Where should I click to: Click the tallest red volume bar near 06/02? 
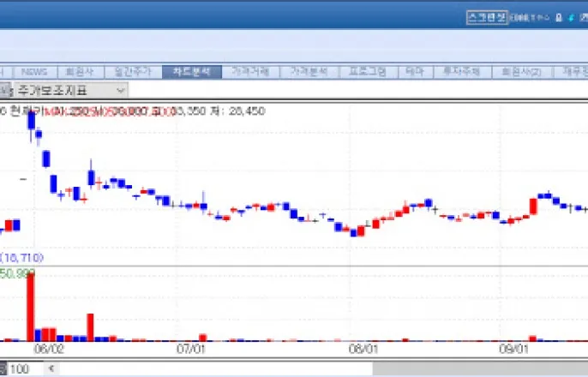click(31, 308)
